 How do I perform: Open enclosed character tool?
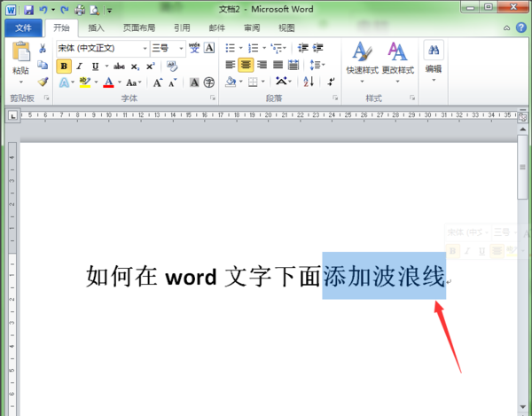[x=209, y=82]
